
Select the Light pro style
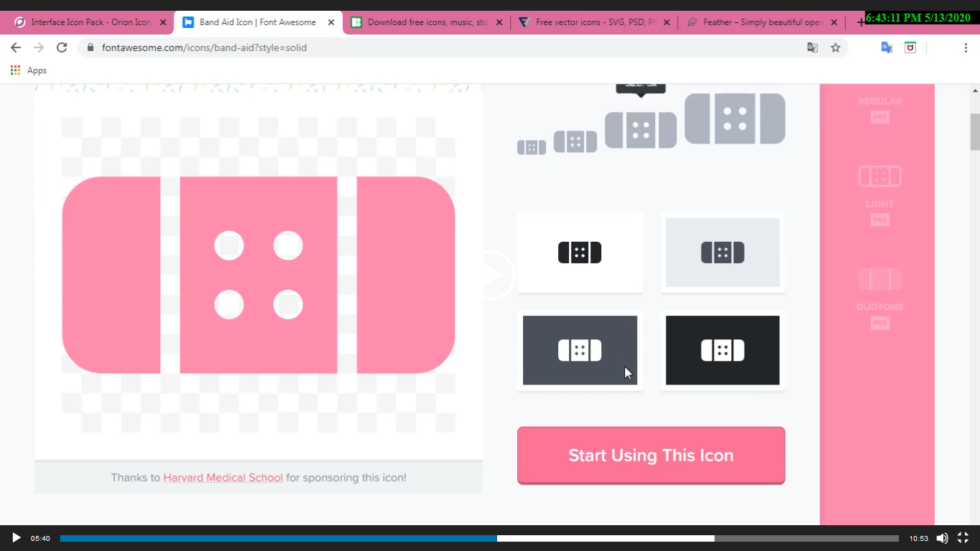(880, 195)
